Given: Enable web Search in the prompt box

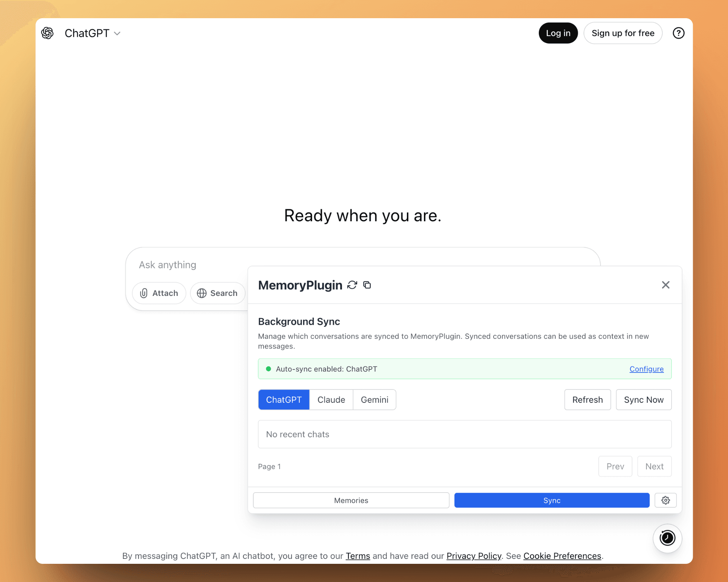Looking at the screenshot, I should point(217,293).
